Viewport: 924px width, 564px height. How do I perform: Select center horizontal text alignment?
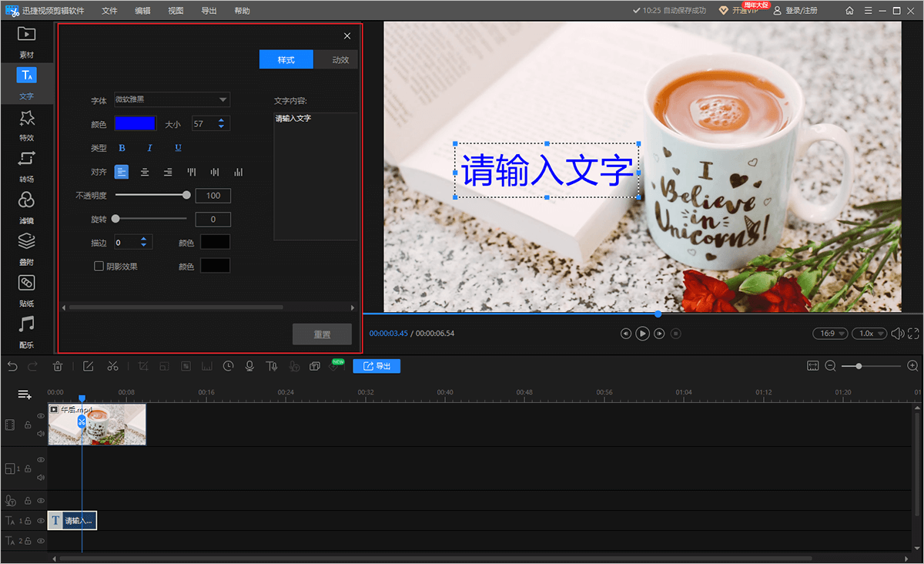pyautogui.click(x=145, y=172)
